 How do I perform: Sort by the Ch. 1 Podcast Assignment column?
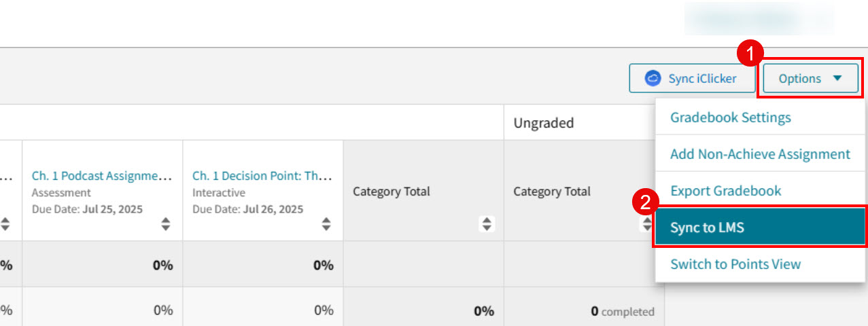(166, 223)
